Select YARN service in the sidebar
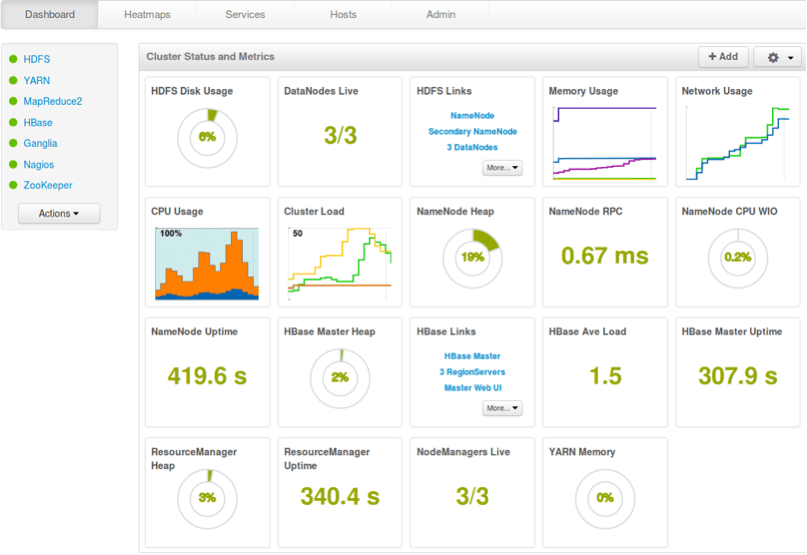This screenshot has height=555, width=807. pos(37,81)
